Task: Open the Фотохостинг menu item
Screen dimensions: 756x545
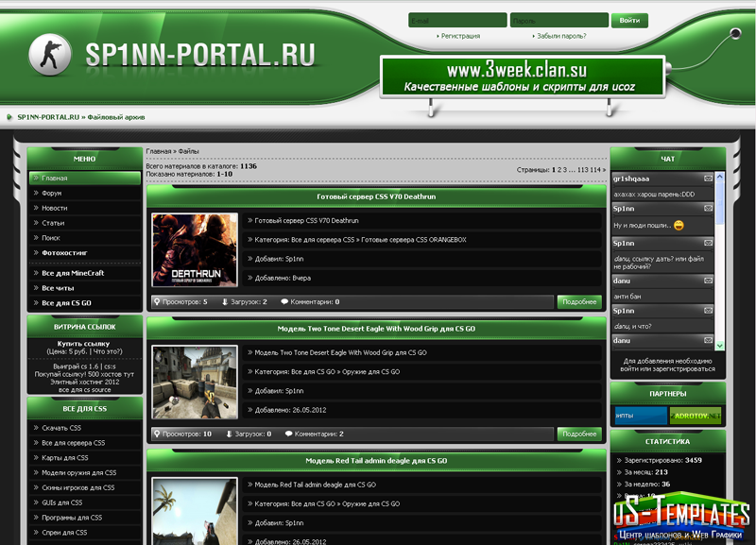Action: [x=85, y=252]
